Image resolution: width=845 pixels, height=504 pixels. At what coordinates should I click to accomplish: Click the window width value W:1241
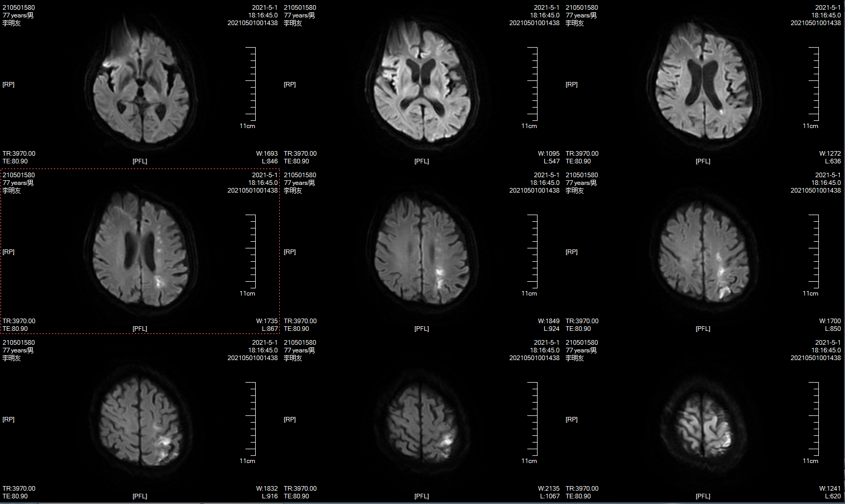[830, 488]
